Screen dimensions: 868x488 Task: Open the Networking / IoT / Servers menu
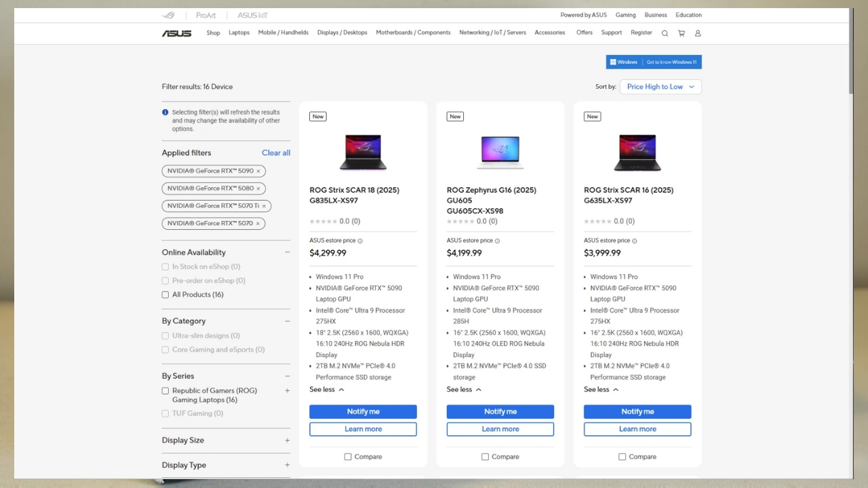[x=492, y=33]
